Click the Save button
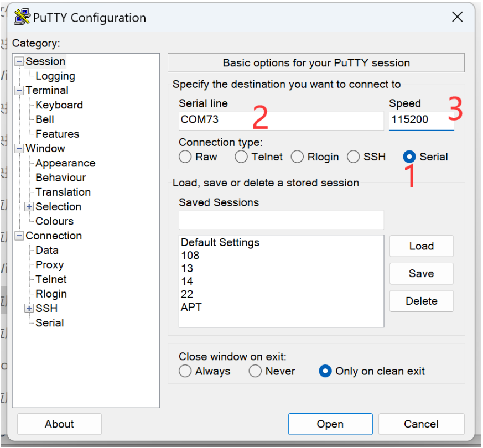Screen dimensions: 483x448 pos(422,273)
